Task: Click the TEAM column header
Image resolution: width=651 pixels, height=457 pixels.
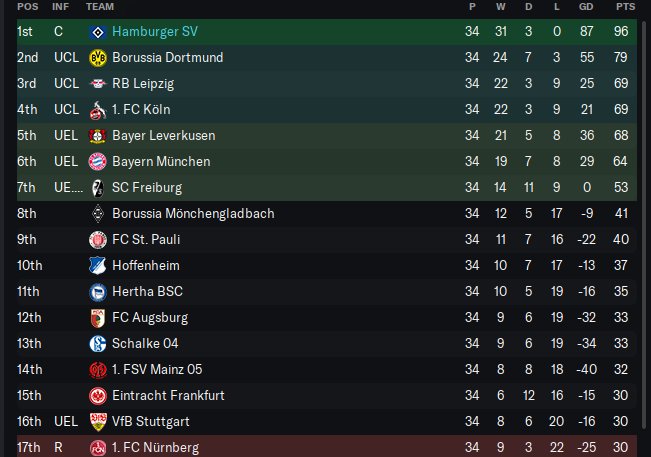Action: [100, 7]
